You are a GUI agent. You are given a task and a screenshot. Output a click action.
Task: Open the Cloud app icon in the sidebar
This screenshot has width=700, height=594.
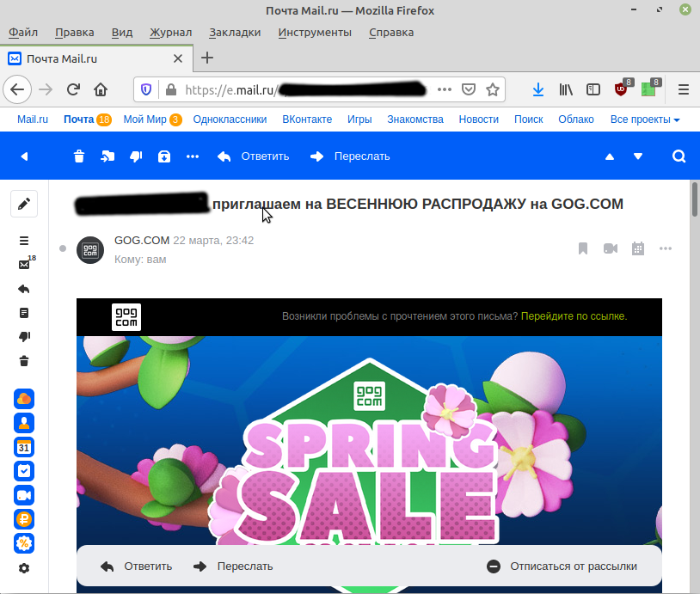tap(24, 399)
